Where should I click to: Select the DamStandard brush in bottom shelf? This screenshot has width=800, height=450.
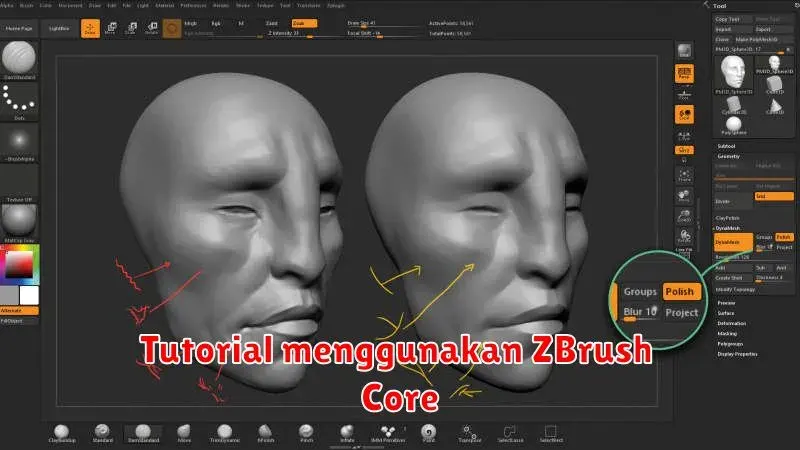point(143,434)
